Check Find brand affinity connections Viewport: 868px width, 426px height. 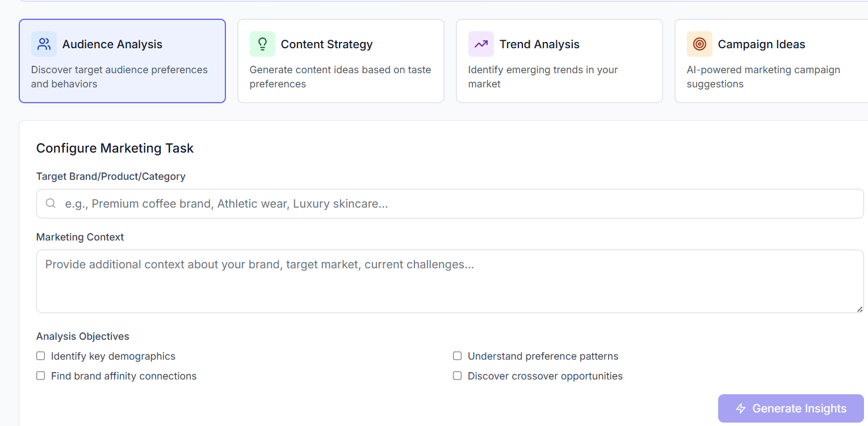[41, 376]
